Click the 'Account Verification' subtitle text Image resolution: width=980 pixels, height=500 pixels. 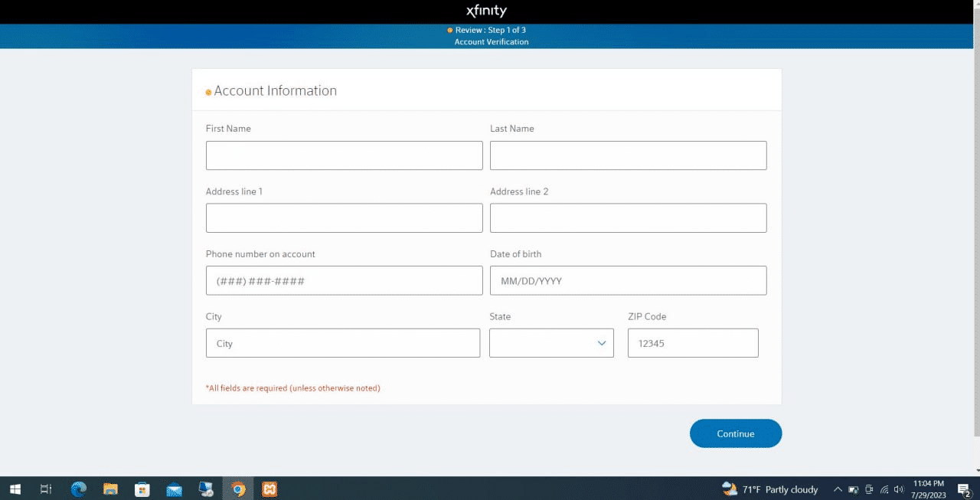tap(492, 42)
